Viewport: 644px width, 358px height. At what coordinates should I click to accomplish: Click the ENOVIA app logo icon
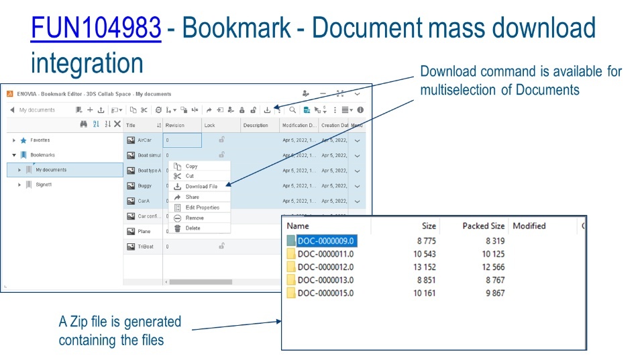(9, 94)
